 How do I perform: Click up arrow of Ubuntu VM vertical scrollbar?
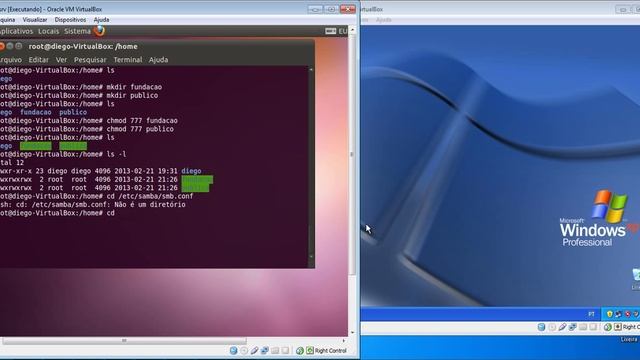[352, 30]
